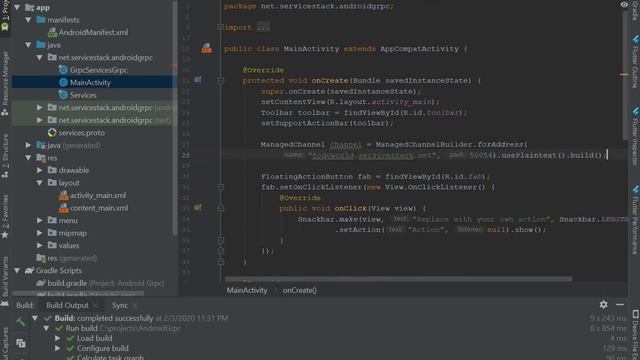Expand the Load build node
640x360 pixels.
(x=58, y=338)
